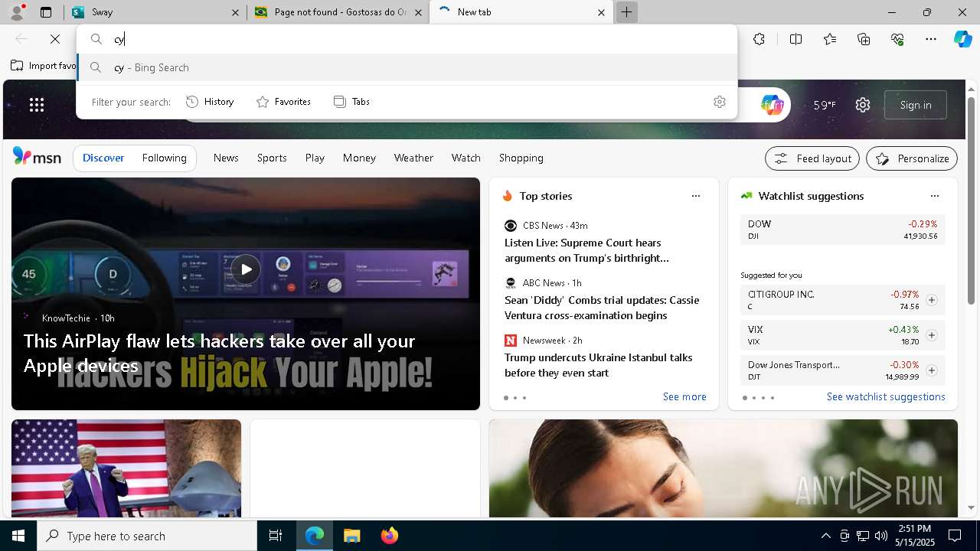Image resolution: width=980 pixels, height=551 pixels.
Task: Open the DOW index row in the watchlist
Action: 842,230
